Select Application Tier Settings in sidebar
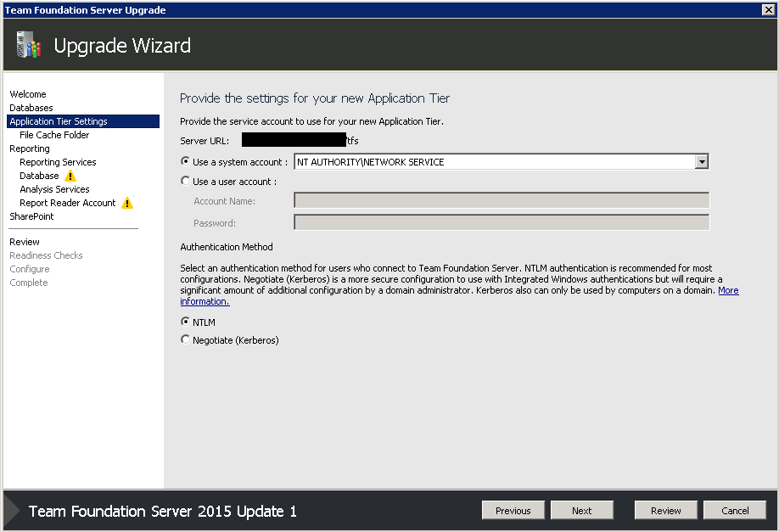Viewport: 779px width, 532px height. click(x=83, y=121)
